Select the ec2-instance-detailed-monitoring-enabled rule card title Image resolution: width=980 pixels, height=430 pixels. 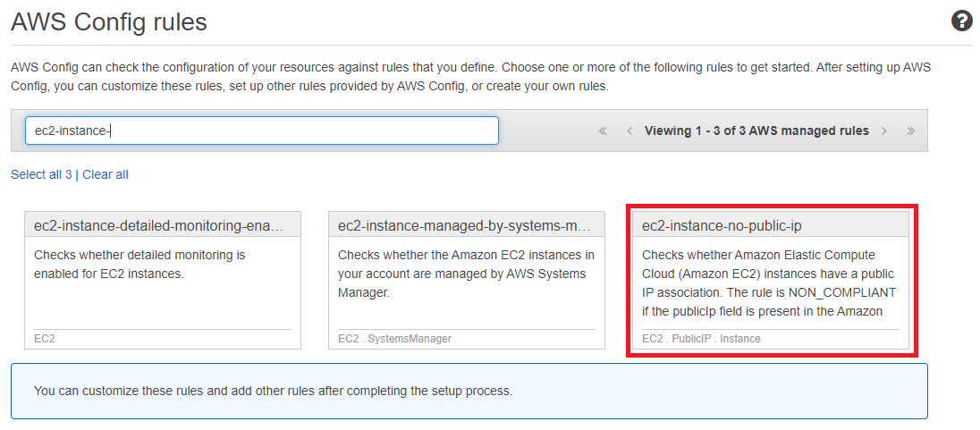tap(159, 226)
